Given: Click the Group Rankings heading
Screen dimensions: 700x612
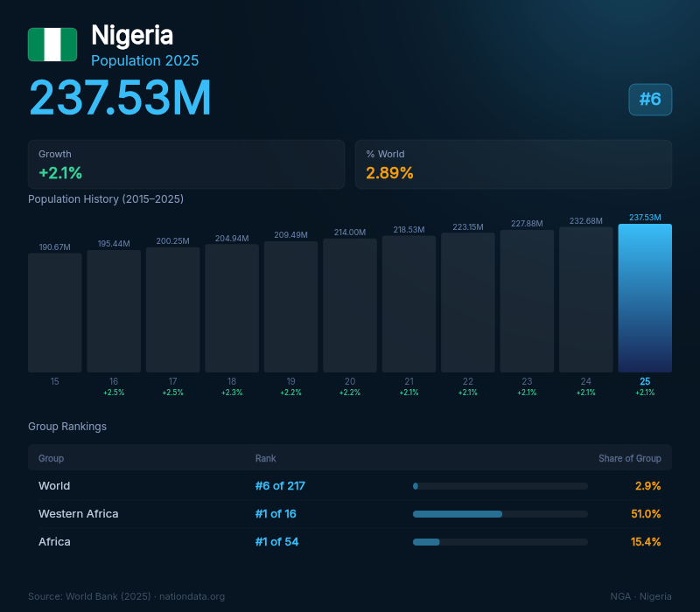Looking at the screenshot, I should (x=67, y=427).
